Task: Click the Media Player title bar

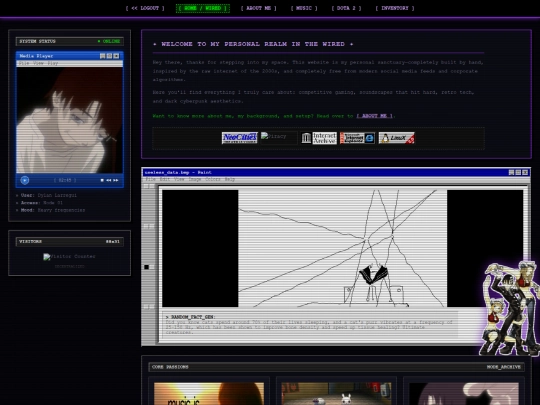Action: tap(70, 56)
